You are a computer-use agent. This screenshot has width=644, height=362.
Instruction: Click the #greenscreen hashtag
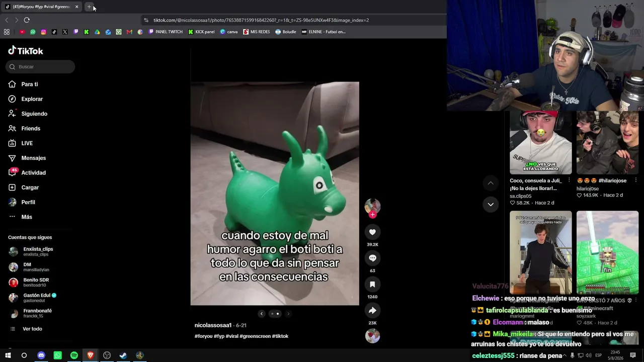point(255,336)
